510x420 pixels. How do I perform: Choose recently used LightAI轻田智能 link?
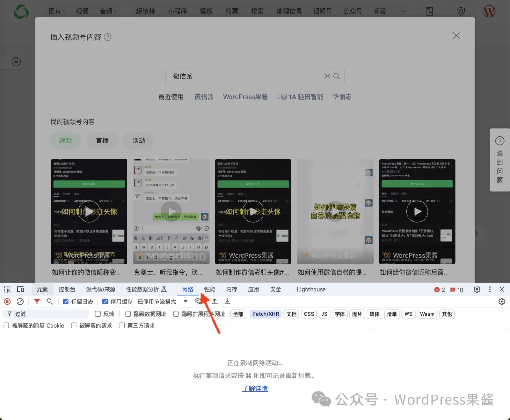click(300, 97)
